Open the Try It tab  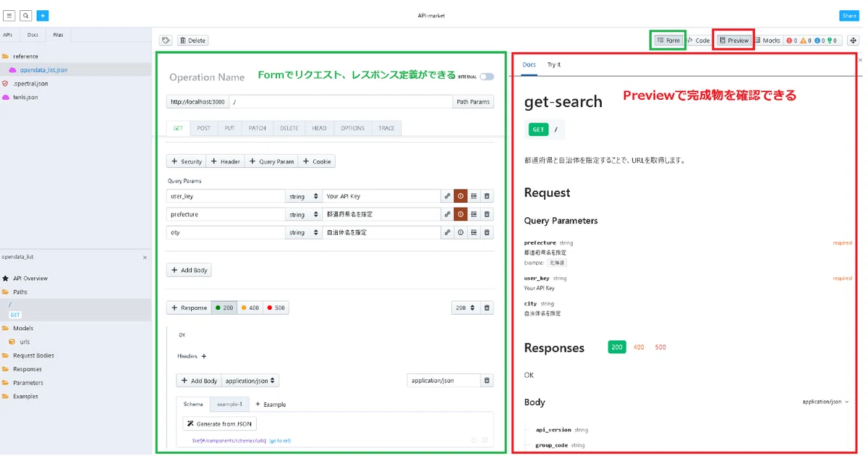click(x=554, y=64)
